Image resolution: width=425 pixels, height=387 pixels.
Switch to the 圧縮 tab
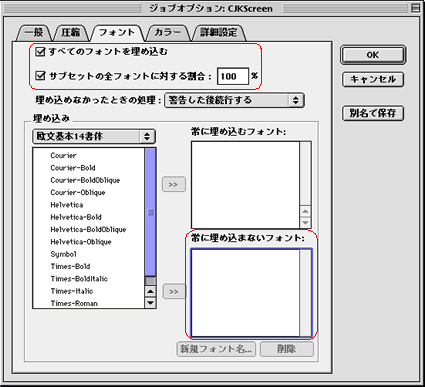click(x=71, y=32)
